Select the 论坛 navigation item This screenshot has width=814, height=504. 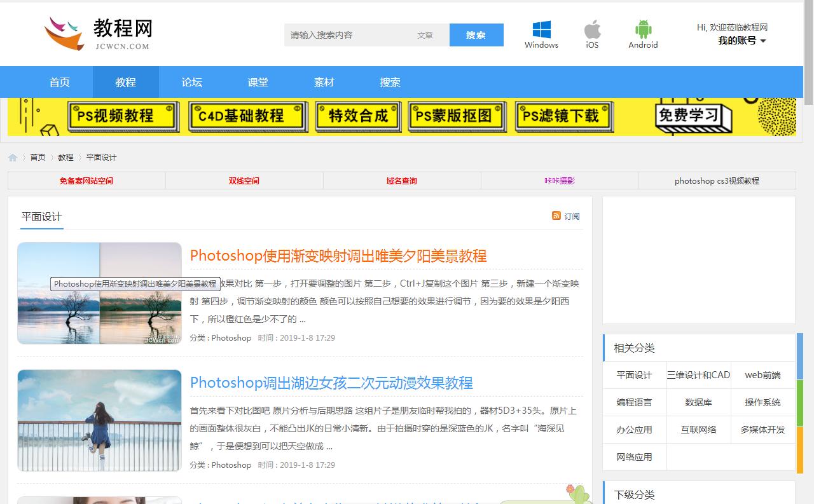coord(191,82)
